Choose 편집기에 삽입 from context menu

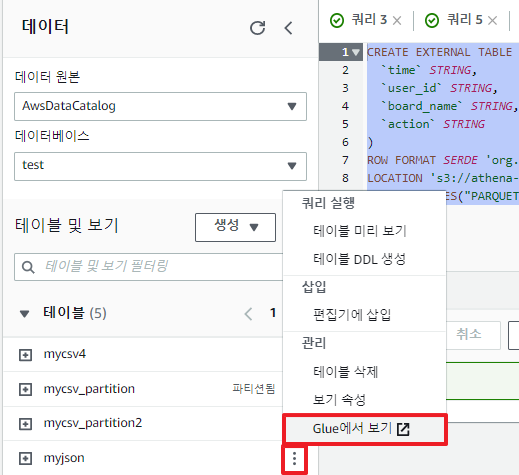[352, 315]
